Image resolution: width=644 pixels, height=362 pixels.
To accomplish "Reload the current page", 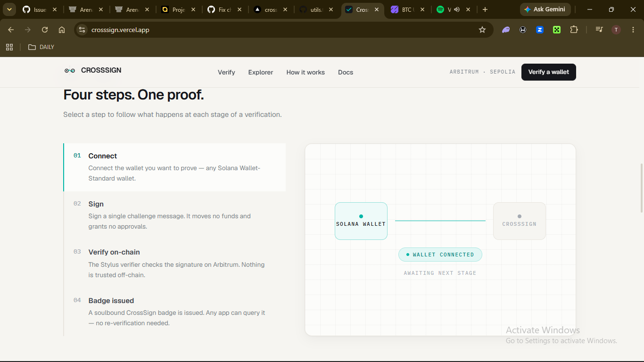I will (x=45, y=30).
